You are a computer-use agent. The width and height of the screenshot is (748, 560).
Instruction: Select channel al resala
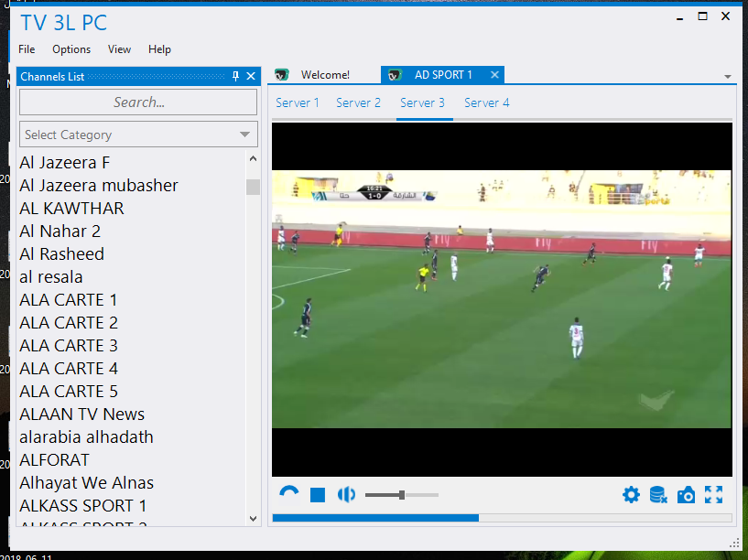pos(51,277)
